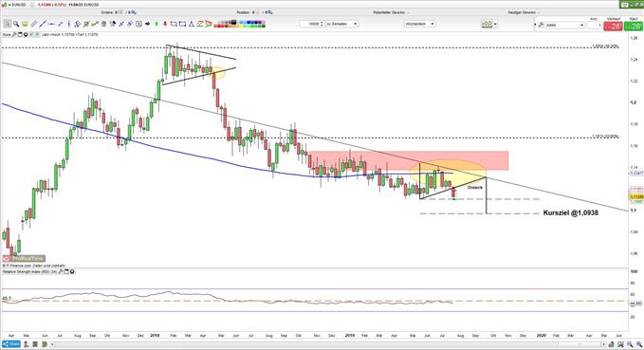Click the red Verkauf sell button
644x350 pixels.
(613, 27)
